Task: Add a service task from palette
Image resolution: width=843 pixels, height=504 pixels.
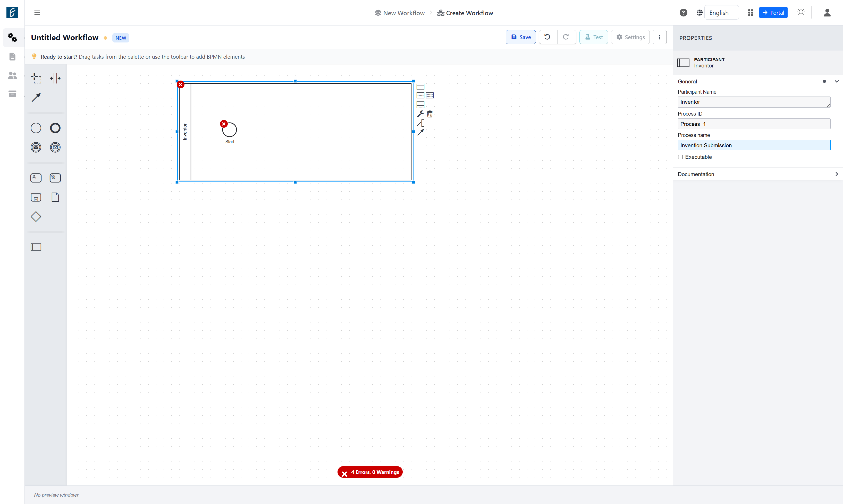Action: point(55,178)
